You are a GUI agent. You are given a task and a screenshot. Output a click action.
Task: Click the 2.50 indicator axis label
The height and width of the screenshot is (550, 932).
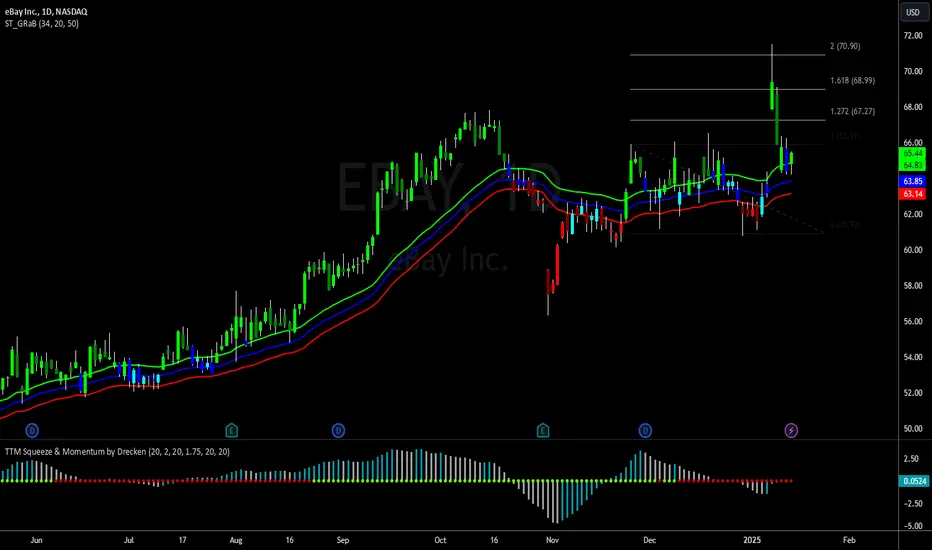tap(911, 458)
